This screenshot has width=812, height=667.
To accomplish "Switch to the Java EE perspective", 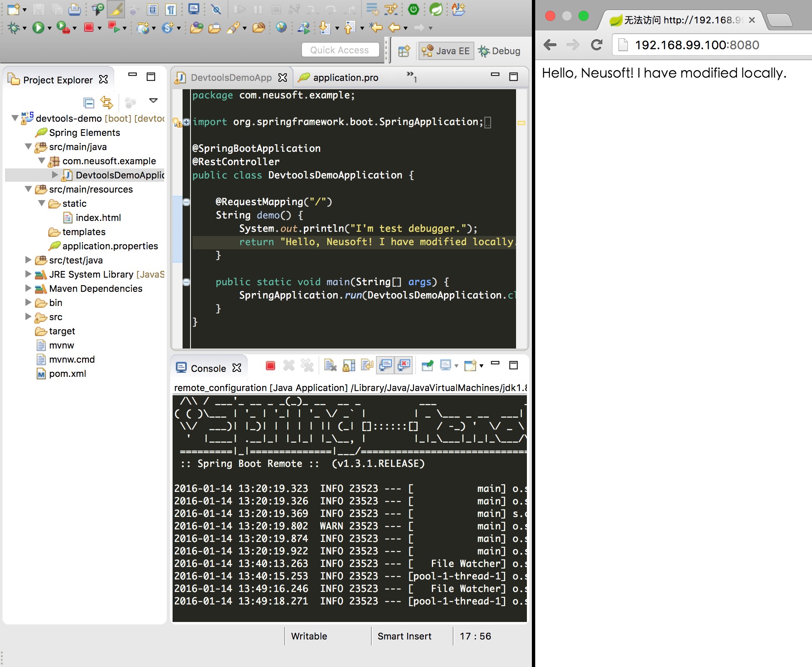I will tap(446, 51).
